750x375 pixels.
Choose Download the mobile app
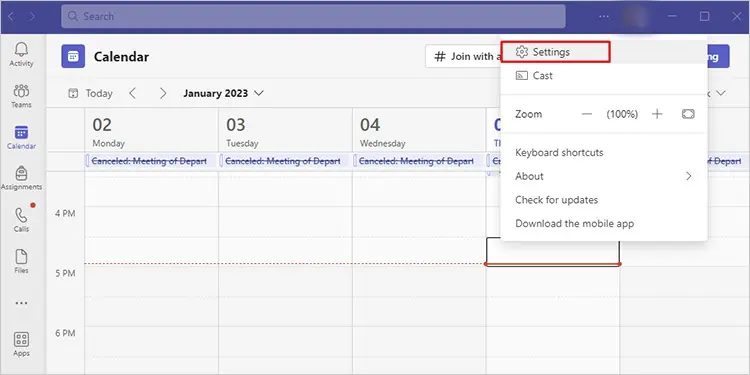click(604, 223)
